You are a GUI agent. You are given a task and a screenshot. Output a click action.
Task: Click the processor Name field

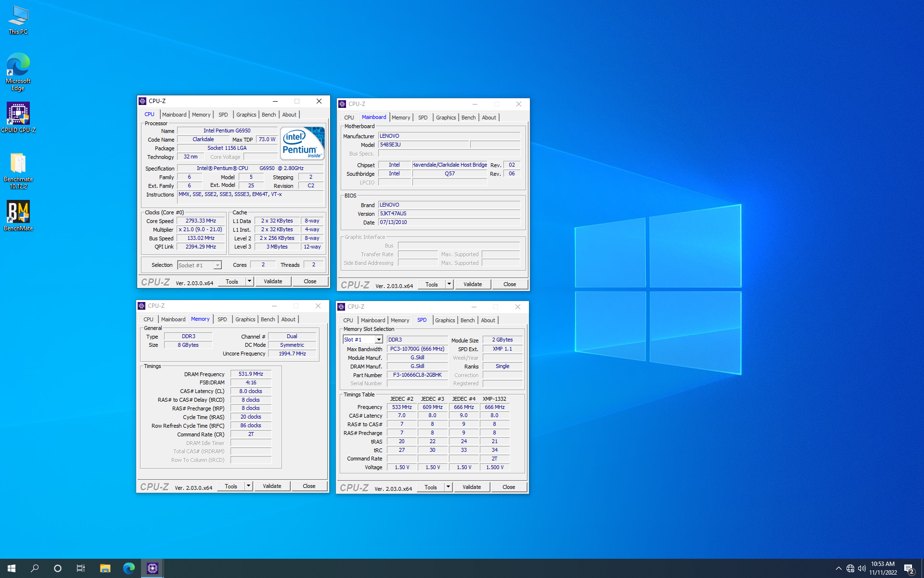[227, 131]
